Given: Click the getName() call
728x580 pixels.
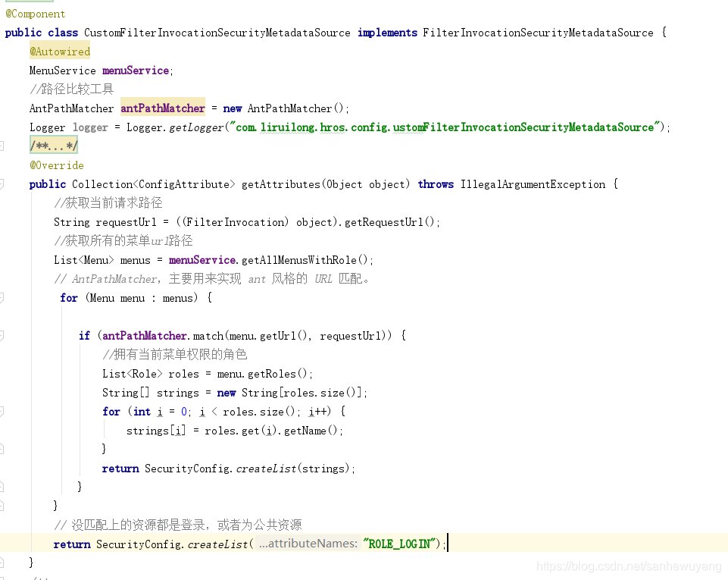Looking at the screenshot, I should click(x=310, y=431).
